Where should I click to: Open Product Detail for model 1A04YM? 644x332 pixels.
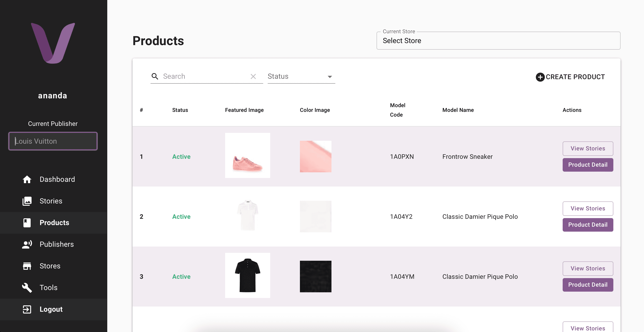[587, 285]
